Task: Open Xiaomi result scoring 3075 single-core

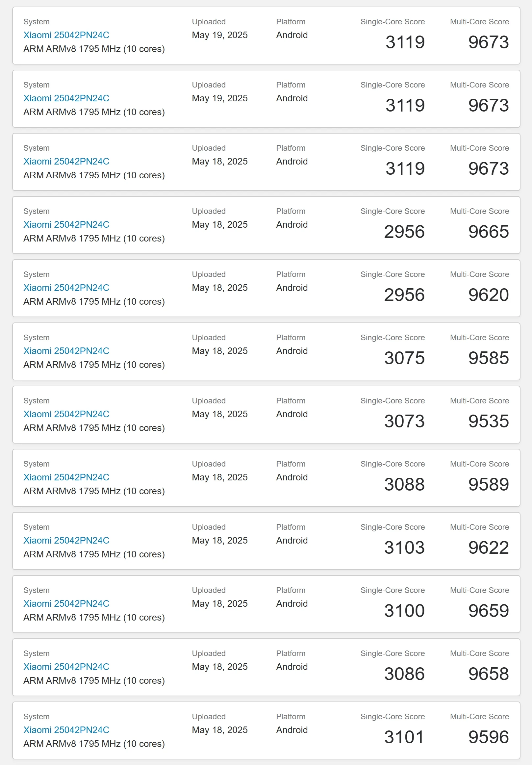Action: click(x=66, y=351)
